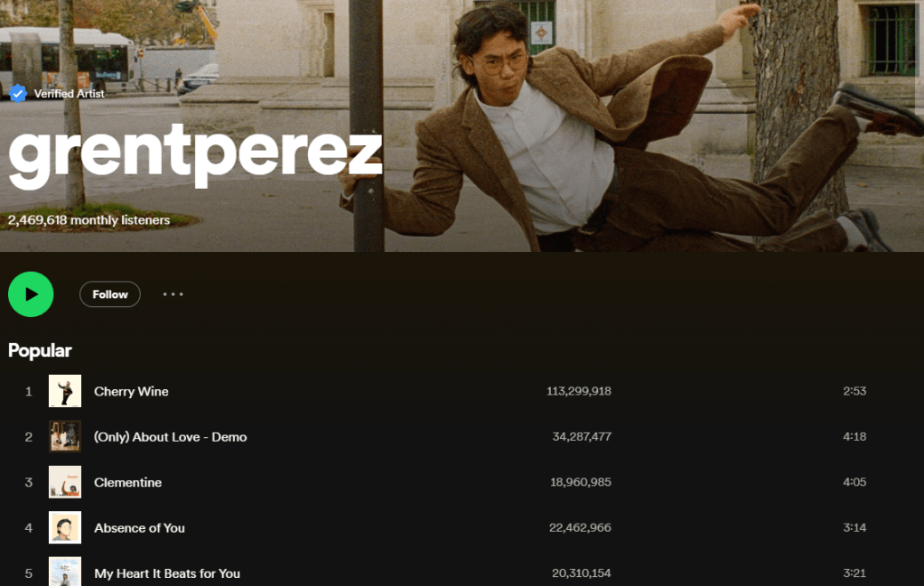Viewport: 924px width, 586px height.
Task: Click the blue verified checkmark badge
Action: pyautogui.click(x=17, y=93)
